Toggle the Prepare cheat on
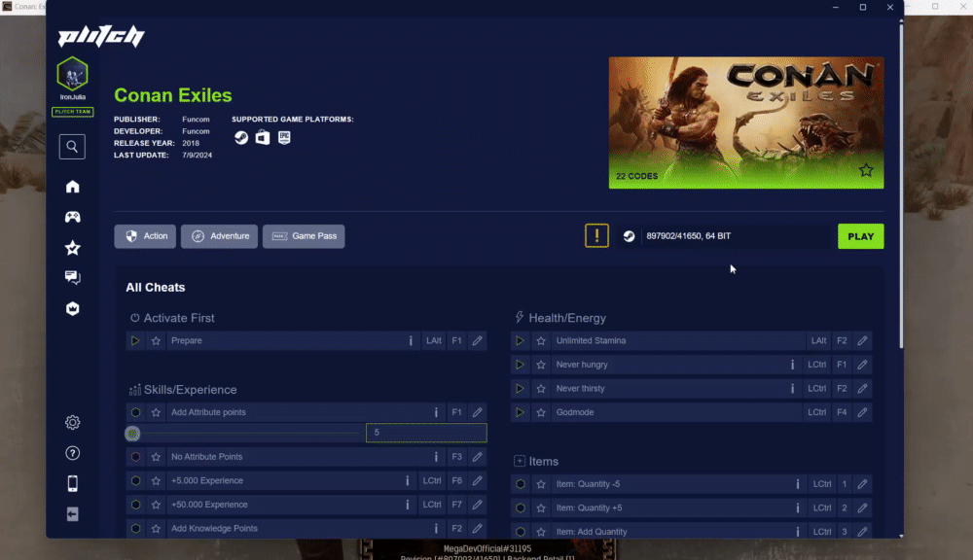This screenshot has width=973, height=560. [134, 340]
